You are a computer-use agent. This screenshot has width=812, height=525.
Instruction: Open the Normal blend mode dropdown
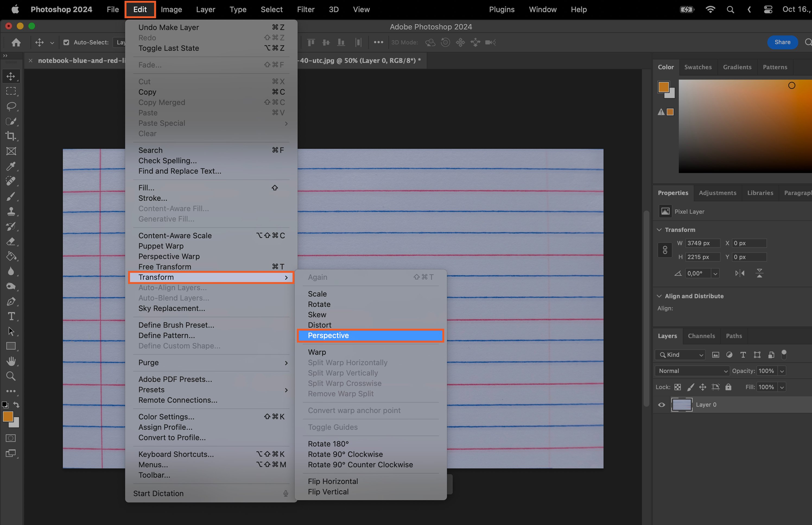point(692,371)
